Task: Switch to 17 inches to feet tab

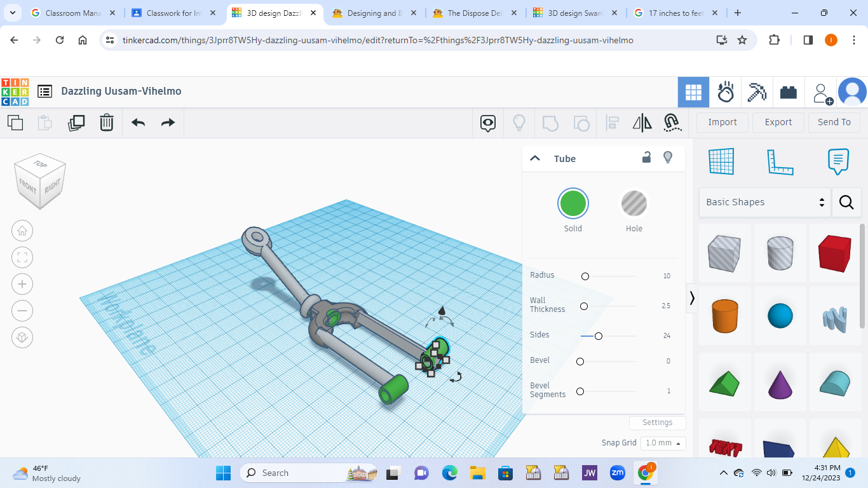Action: point(676,13)
